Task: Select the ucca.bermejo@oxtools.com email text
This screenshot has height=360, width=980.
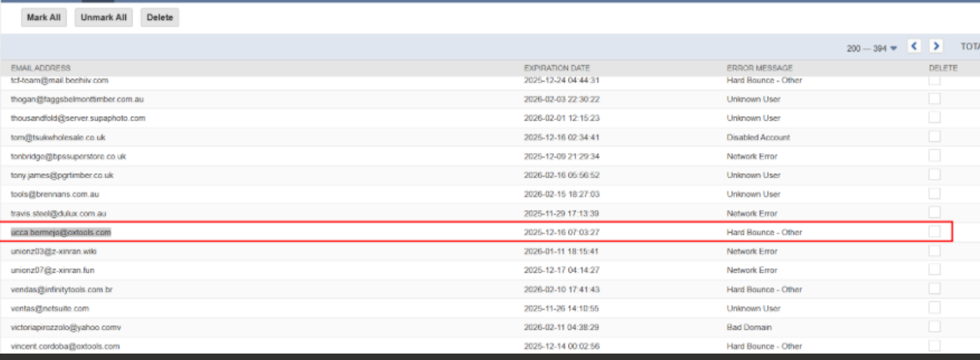Action: pyautogui.click(x=61, y=233)
